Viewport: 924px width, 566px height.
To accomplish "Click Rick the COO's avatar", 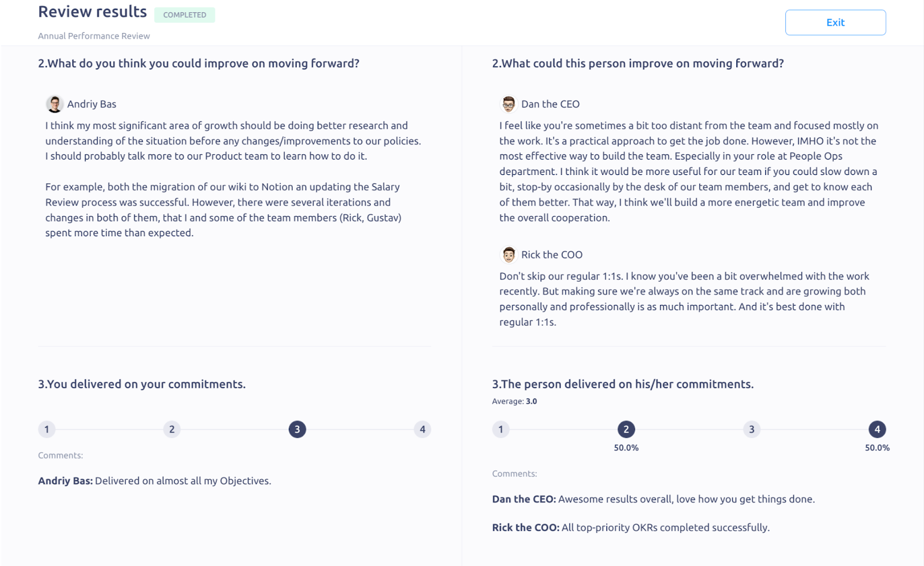I will tap(508, 254).
